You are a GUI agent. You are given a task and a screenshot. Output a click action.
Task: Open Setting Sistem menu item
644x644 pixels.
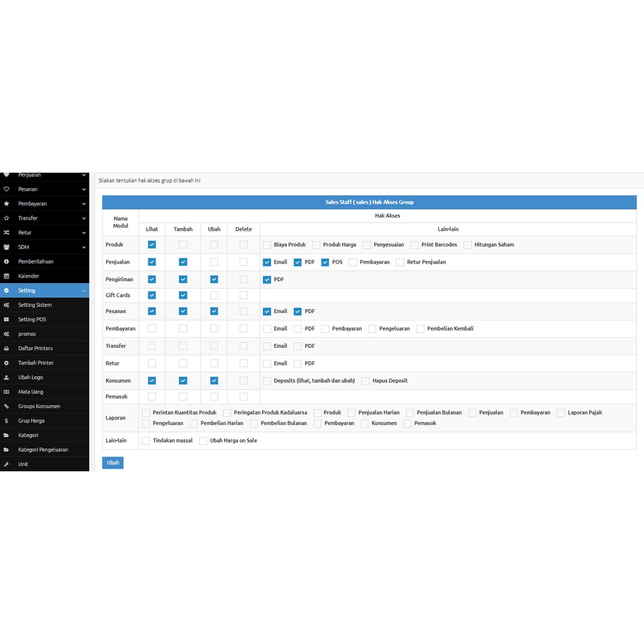pos(35,305)
